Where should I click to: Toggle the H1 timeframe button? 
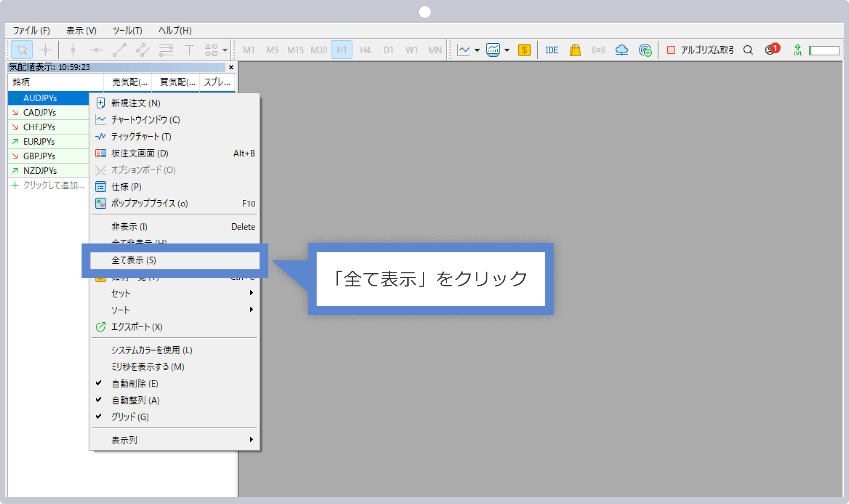coord(342,50)
